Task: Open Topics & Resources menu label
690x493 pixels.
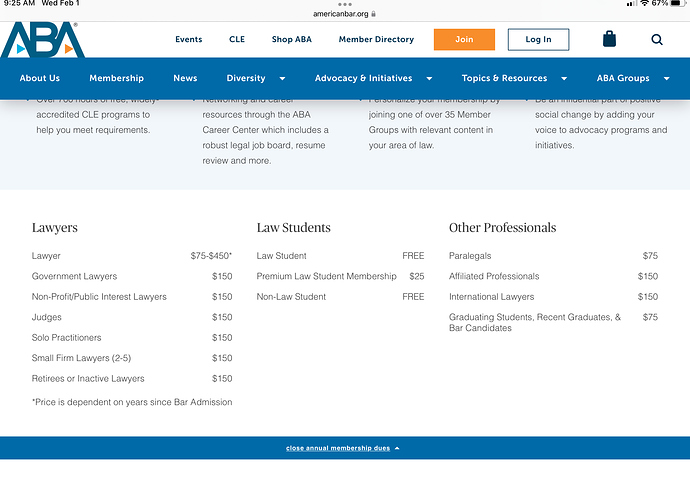Action: [x=504, y=78]
